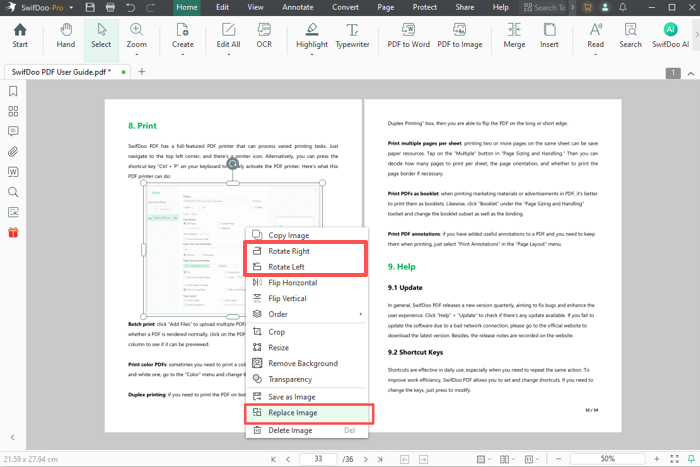
Task: Open the shopping cart icon
Action: tap(588, 7)
